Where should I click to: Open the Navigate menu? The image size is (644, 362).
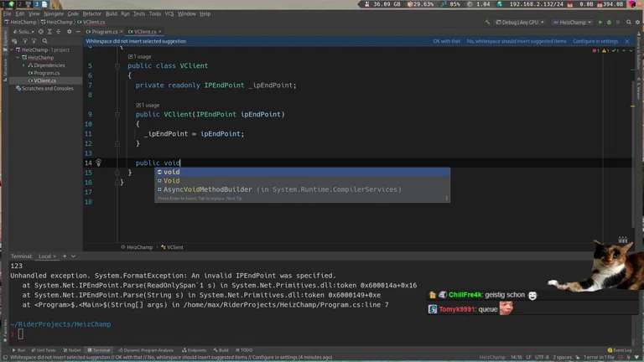pos(54,13)
